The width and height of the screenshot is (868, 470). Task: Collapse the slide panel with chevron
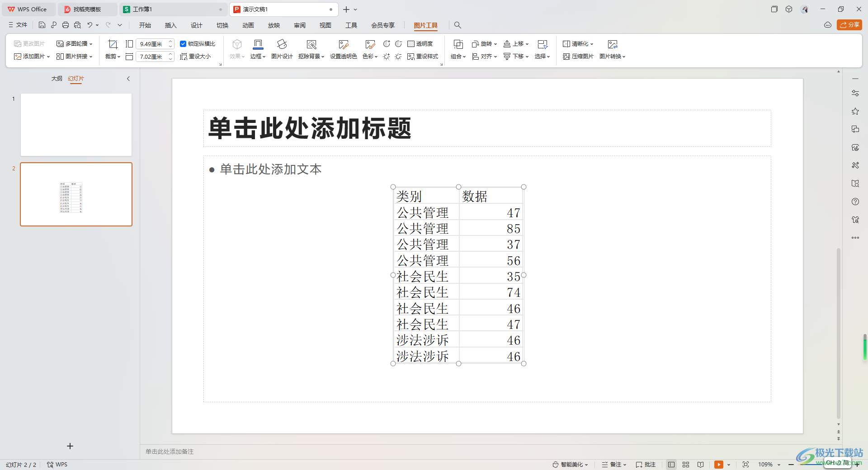point(128,79)
